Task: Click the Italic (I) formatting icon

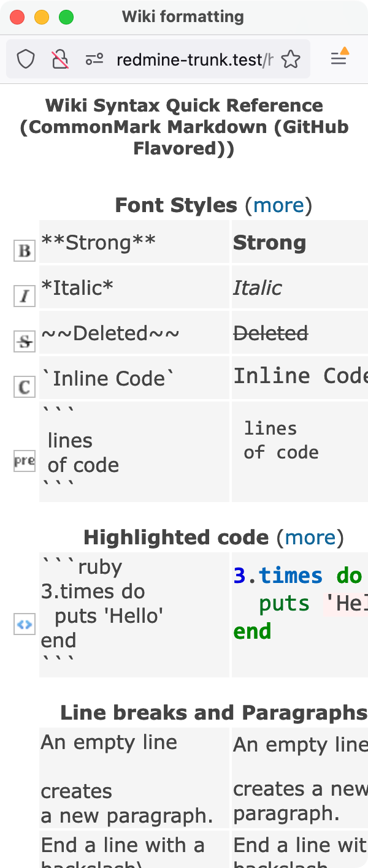Action: click(25, 296)
